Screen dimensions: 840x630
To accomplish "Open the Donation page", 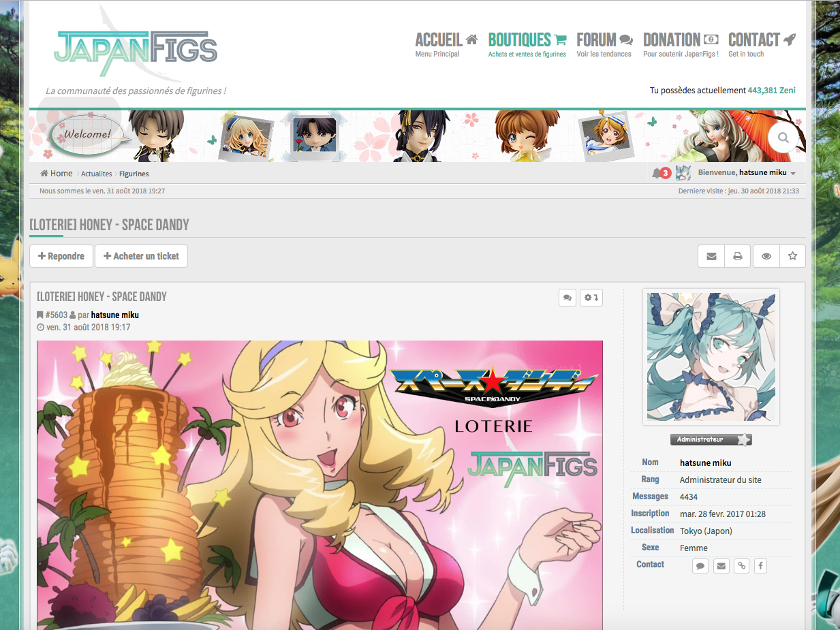I will pyautogui.click(x=681, y=44).
